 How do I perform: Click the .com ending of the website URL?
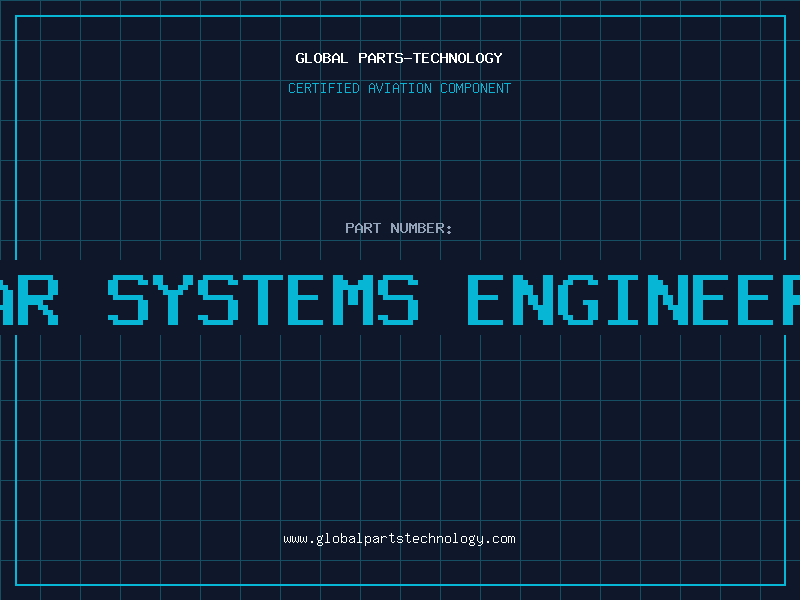tap(500, 539)
